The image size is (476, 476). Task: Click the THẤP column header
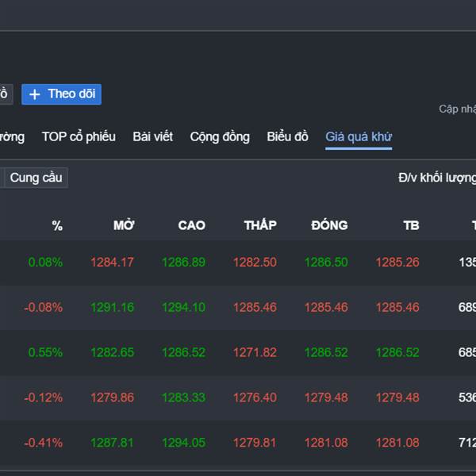click(260, 225)
